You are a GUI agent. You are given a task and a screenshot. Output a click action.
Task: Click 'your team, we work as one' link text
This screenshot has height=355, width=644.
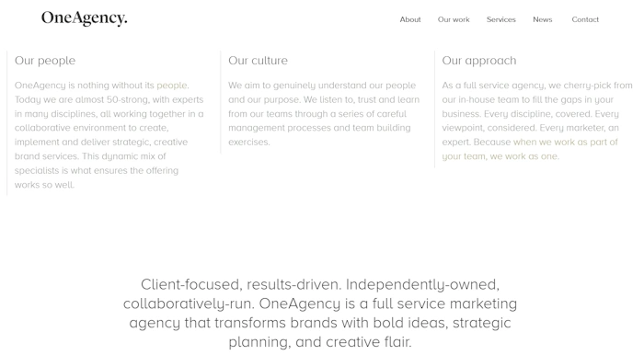click(500, 156)
